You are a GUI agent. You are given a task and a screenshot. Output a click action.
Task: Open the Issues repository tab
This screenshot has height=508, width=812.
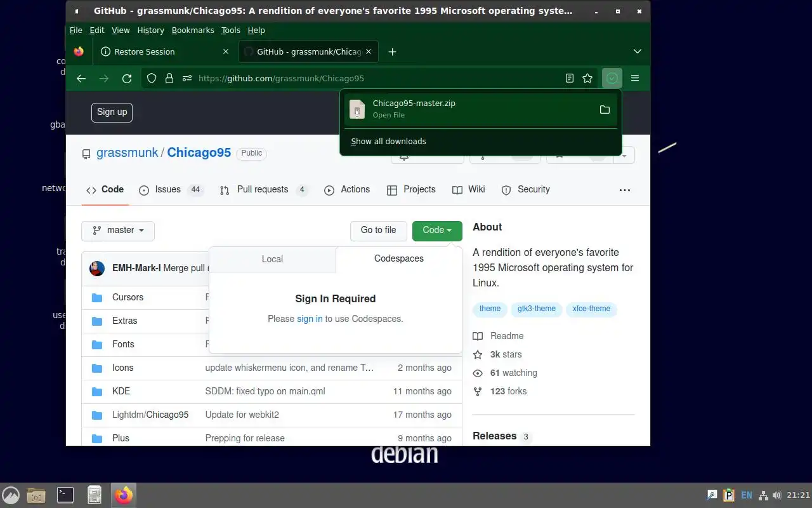tap(171, 189)
